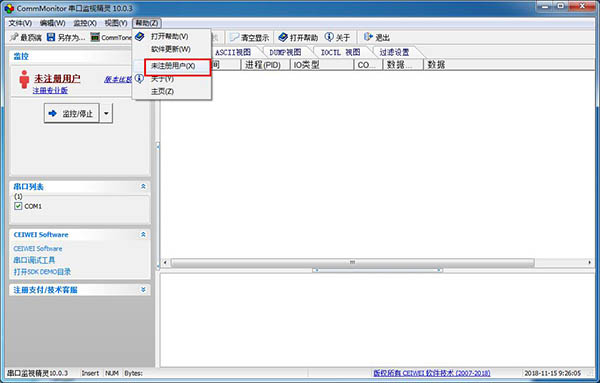Open the 监控(X) menu
Viewport: 600px width, 383px height.
tap(85, 23)
